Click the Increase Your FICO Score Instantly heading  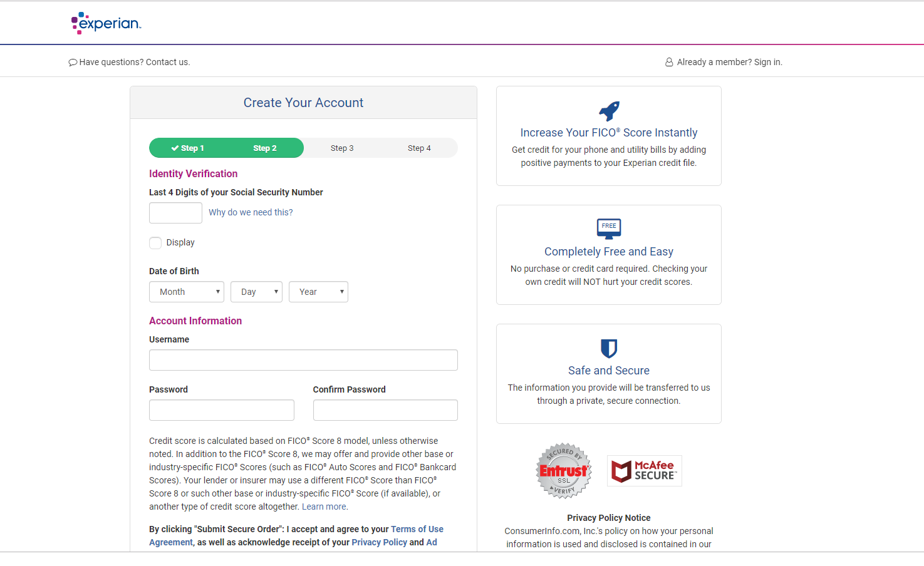609,133
